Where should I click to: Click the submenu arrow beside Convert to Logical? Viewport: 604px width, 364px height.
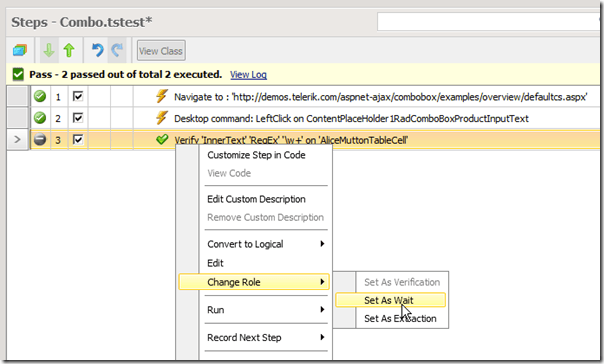pos(322,244)
